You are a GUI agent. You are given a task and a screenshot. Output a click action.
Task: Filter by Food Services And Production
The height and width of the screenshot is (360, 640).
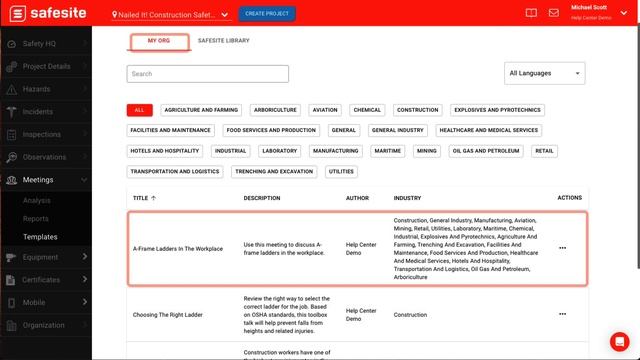point(271,130)
